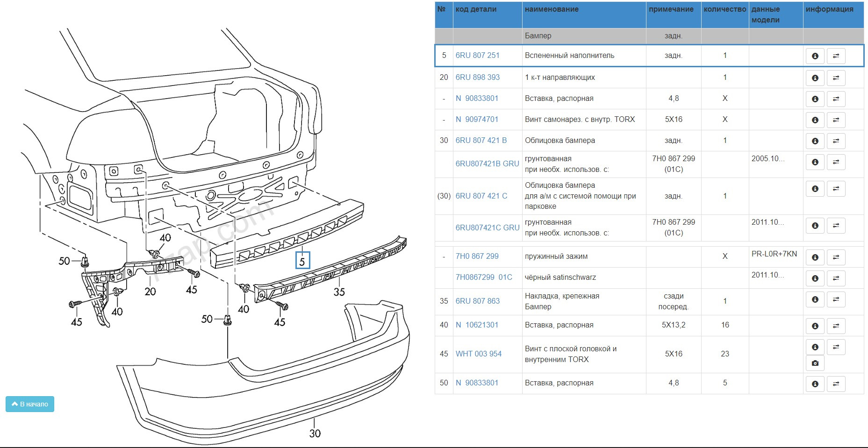
Task: Follow link 6RU807421C GRU
Action: 487,228
